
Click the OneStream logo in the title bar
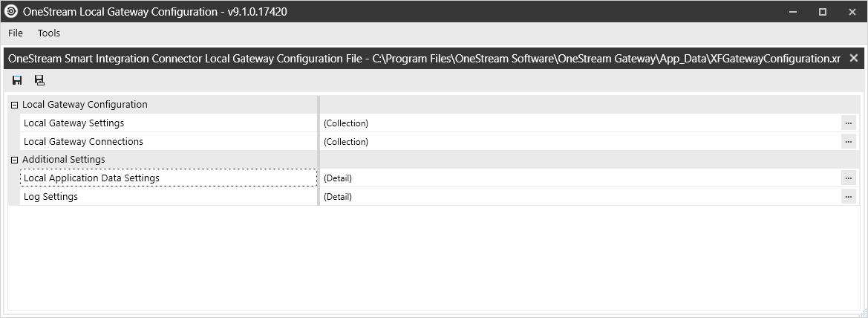tap(11, 11)
